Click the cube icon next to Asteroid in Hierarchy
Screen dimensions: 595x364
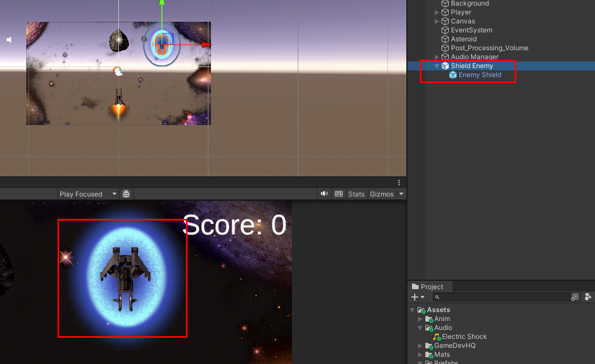[x=445, y=39]
